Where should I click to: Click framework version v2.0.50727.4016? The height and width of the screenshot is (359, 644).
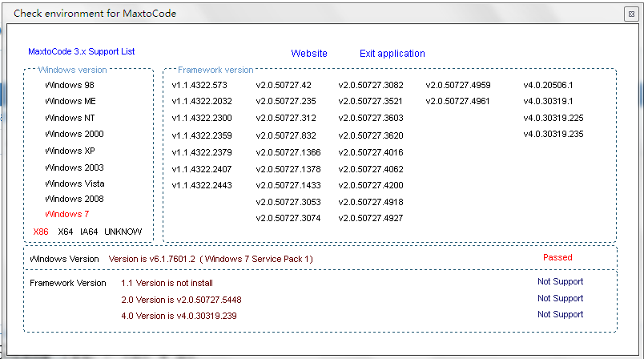371,152
